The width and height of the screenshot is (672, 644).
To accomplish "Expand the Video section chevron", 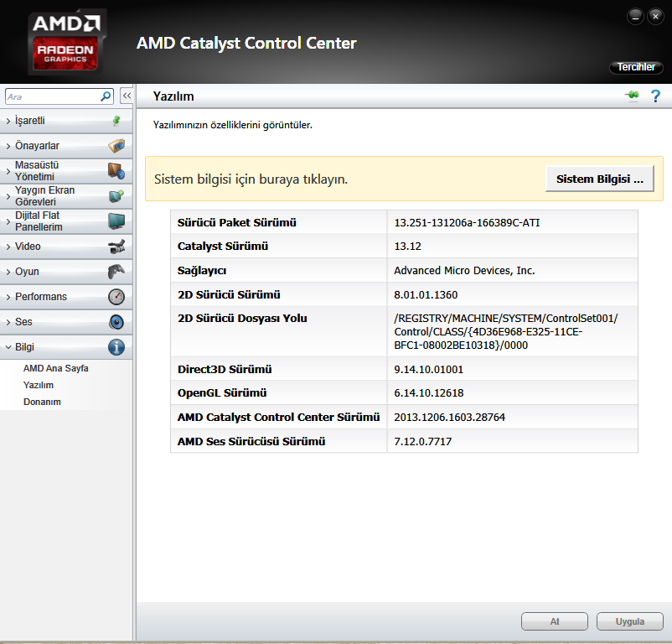I will [8, 247].
